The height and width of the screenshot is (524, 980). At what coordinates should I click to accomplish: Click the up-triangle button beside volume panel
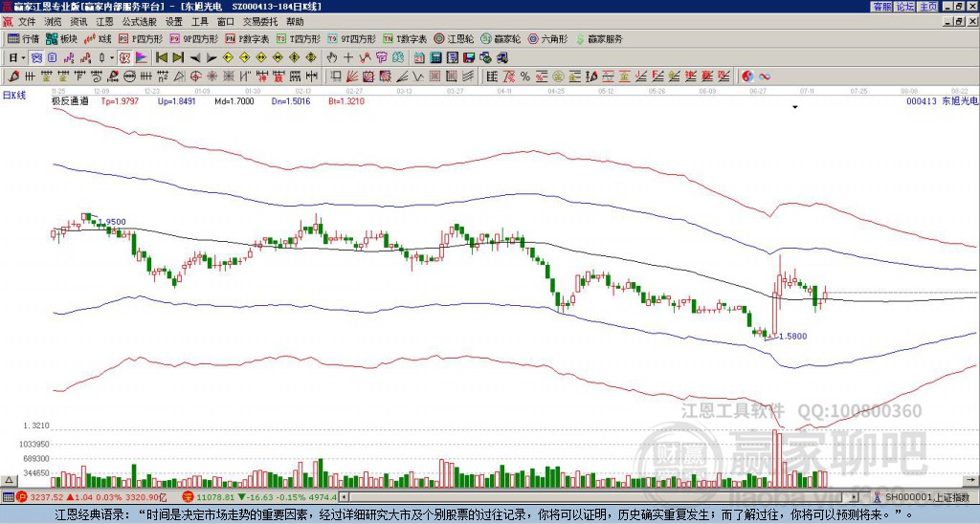pyautogui.click(x=9, y=480)
